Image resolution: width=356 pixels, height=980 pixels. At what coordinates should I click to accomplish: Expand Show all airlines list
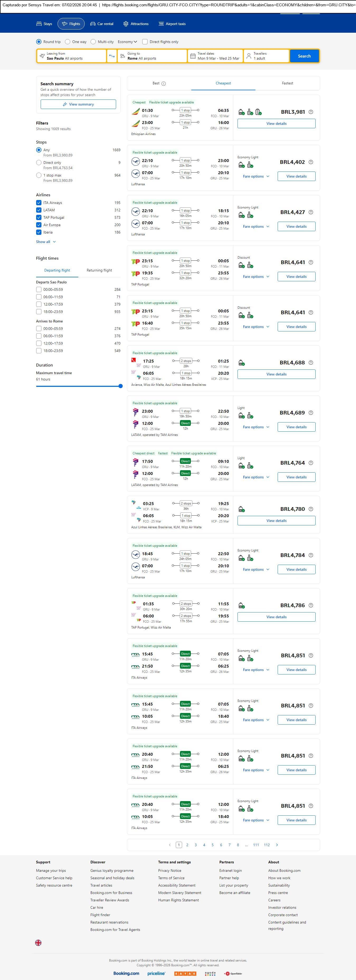click(x=46, y=242)
